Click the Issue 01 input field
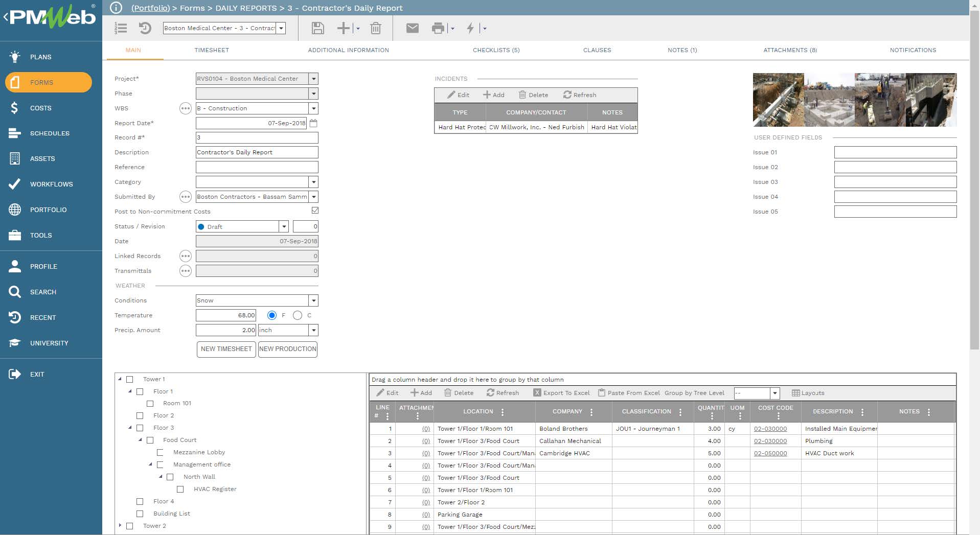The image size is (980, 535). [895, 152]
